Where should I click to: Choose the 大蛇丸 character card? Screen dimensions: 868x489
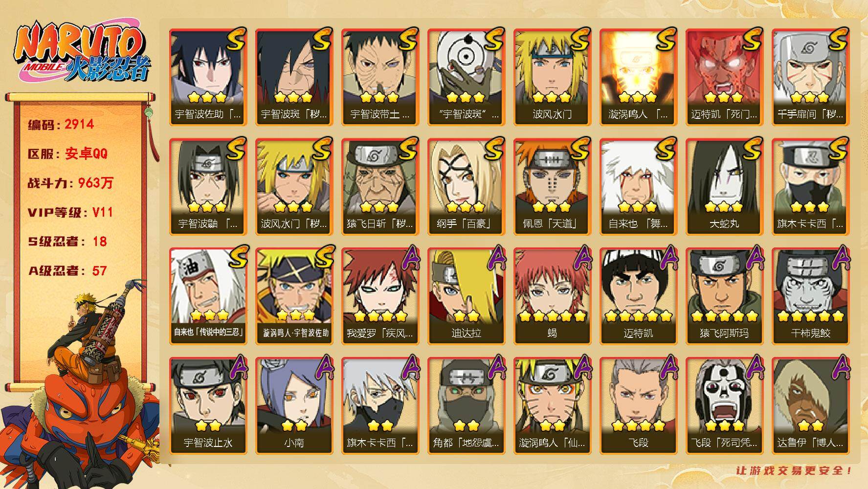724,187
